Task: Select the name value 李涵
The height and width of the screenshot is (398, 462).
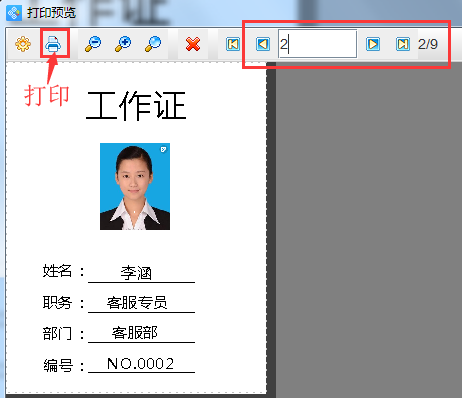Action: (136, 273)
